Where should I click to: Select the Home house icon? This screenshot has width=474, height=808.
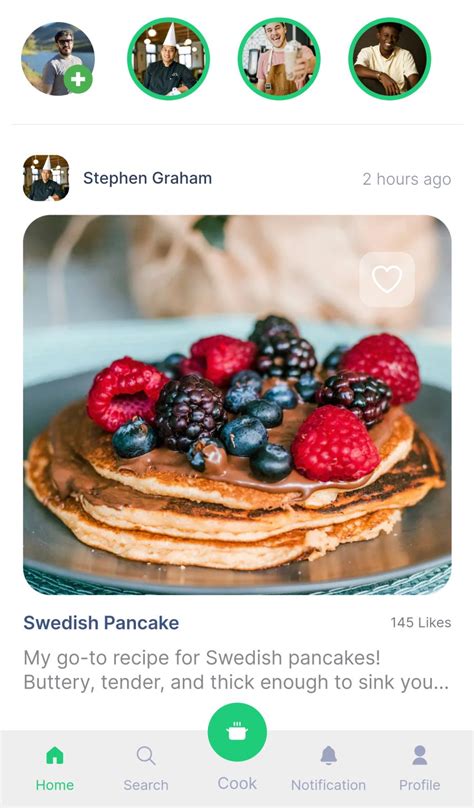pyautogui.click(x=55, y=755)
